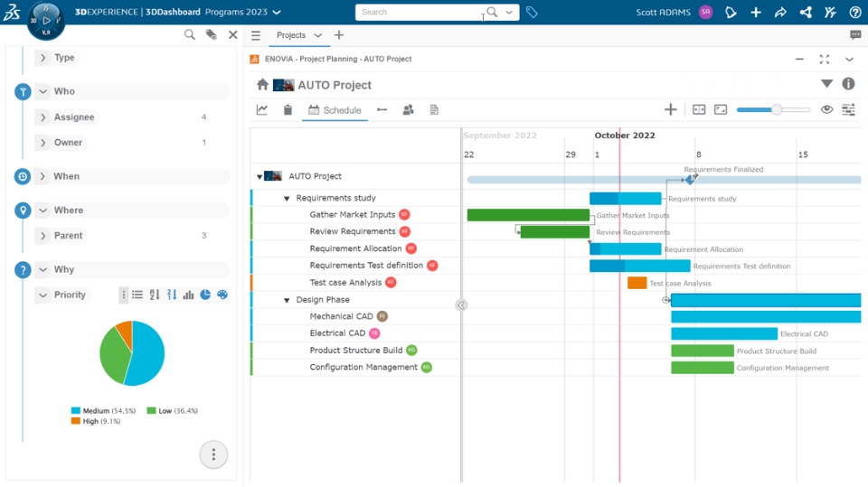The image size is (868, 487).
Task: Click the tag icon next to search
Action: click(532, 12)
